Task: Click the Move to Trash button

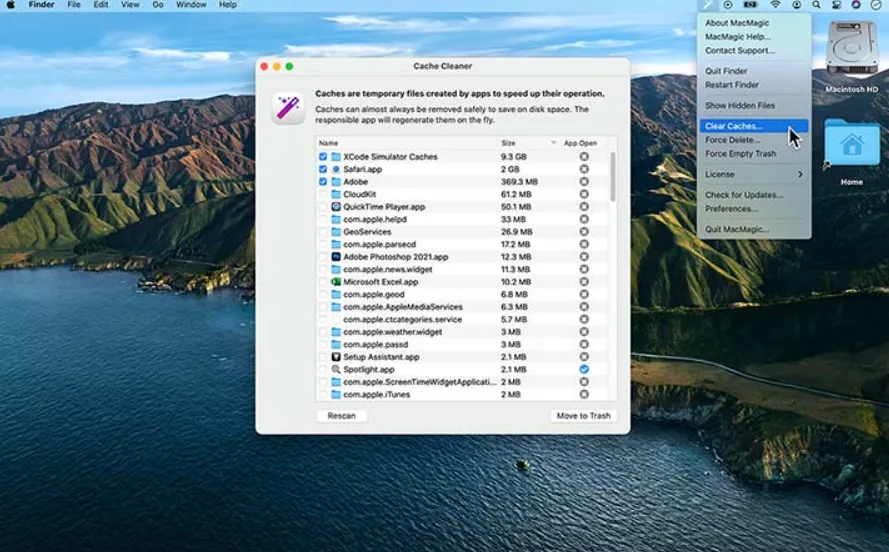Action: tap(583, 415)
